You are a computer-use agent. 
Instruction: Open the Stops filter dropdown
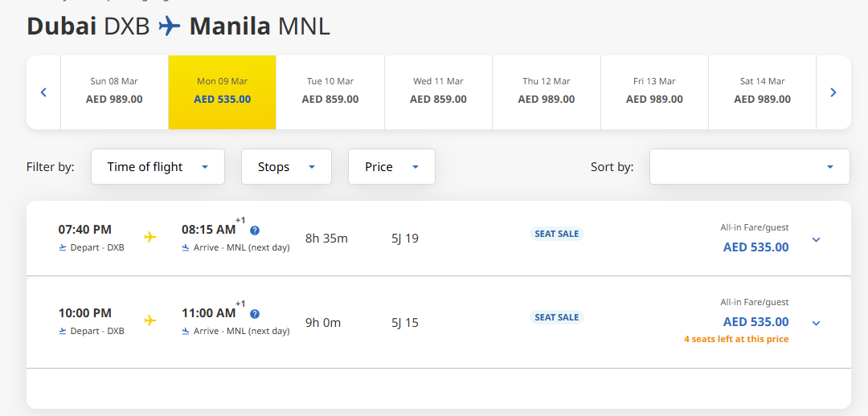286,167
